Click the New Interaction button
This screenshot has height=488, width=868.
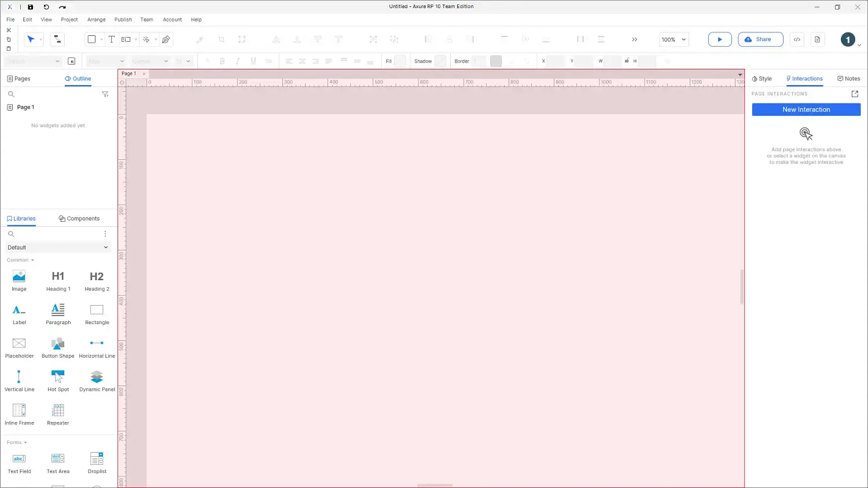(806, 109)
